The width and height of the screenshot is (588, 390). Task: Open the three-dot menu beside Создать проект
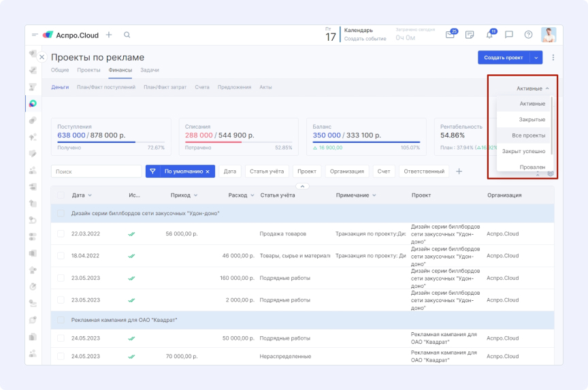pyautogui.click(x=553, y=58)
